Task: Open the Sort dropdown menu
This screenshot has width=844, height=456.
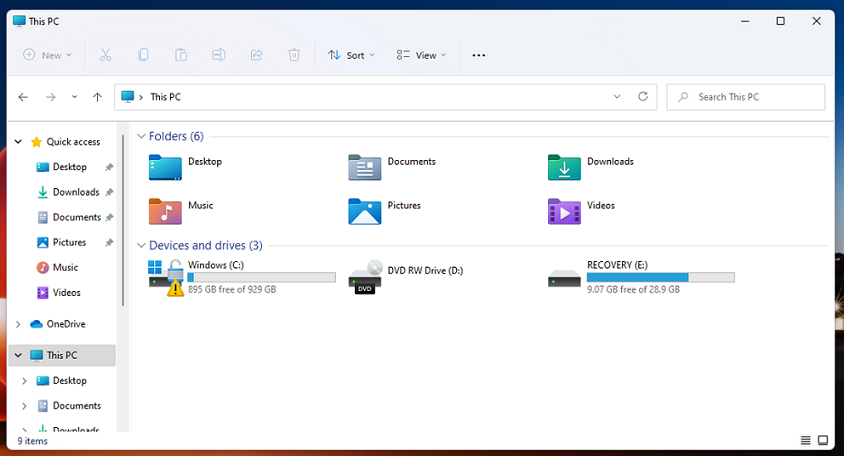Action: pos(351,55)
